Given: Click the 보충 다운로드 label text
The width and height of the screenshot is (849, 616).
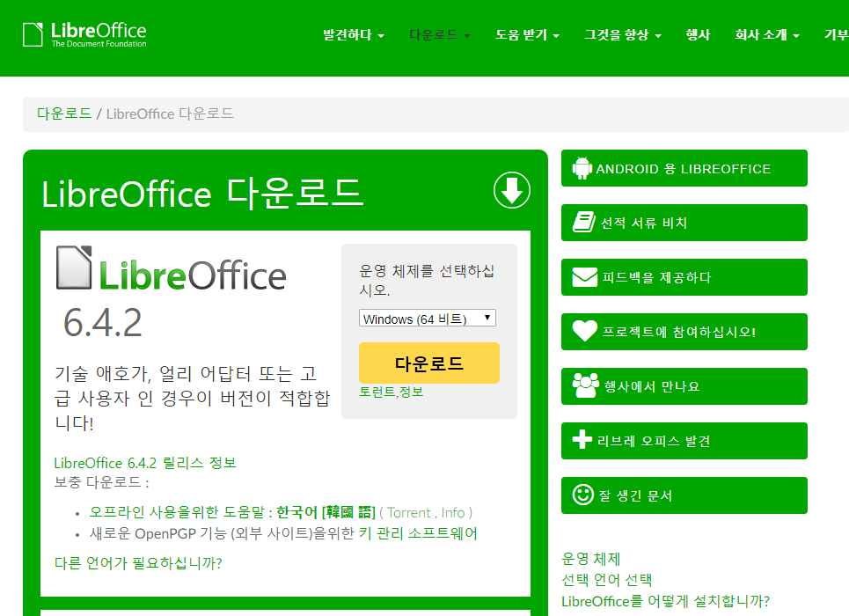Looking at the screenshot, I should click(x=101, y=481).
